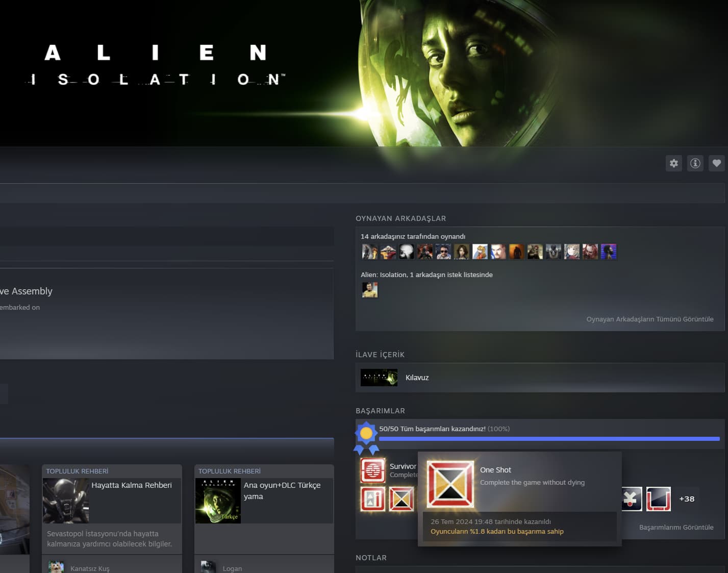This screenshot has width=728, height=573.
Task: Toggle the favorite heart icon
Action: click(x=717, y=163)
